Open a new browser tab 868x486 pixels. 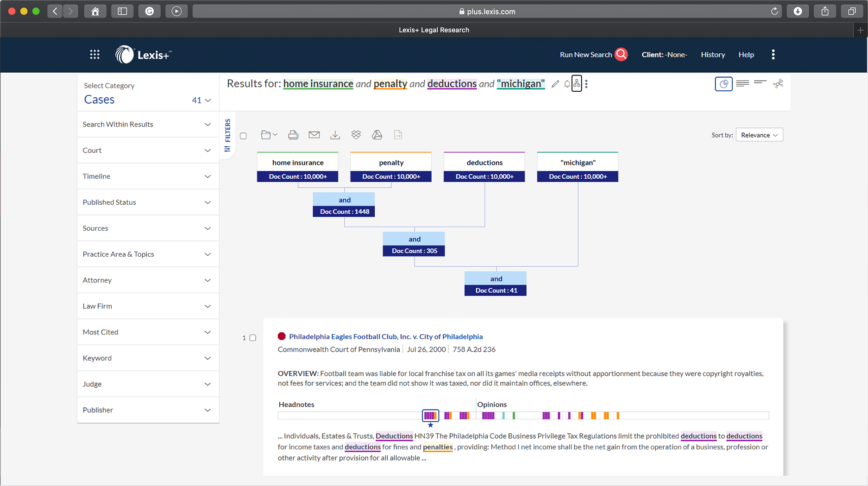click(860, 30)
